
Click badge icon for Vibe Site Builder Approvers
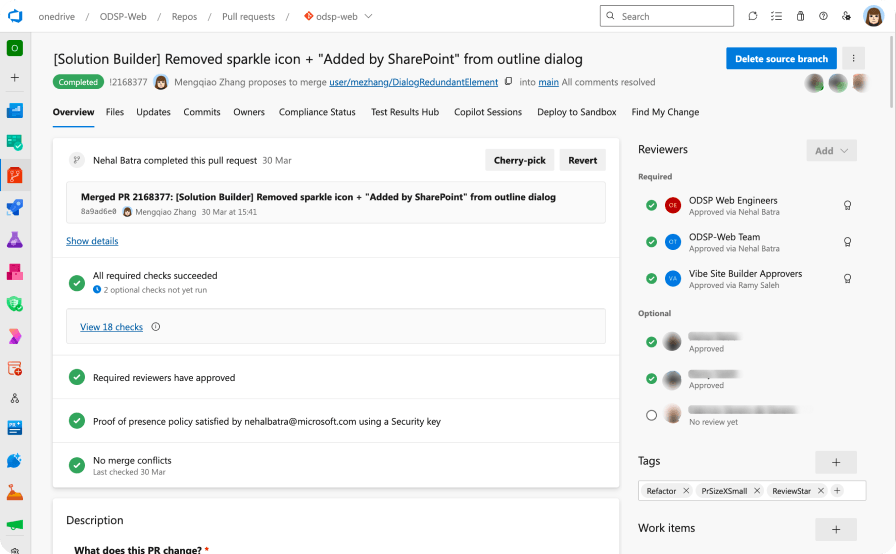tap(847, 279)
